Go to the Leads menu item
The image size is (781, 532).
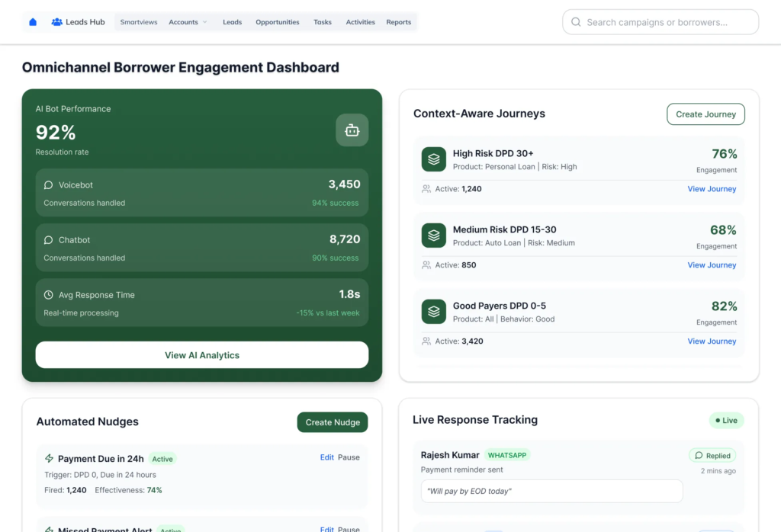click(232, 22)
